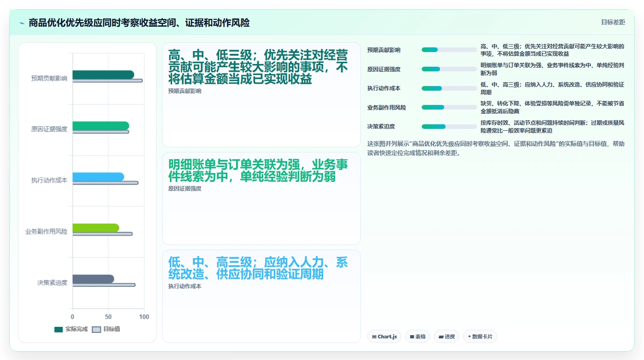Click the 数据卡片 tag chip

[x=480, y=337]
